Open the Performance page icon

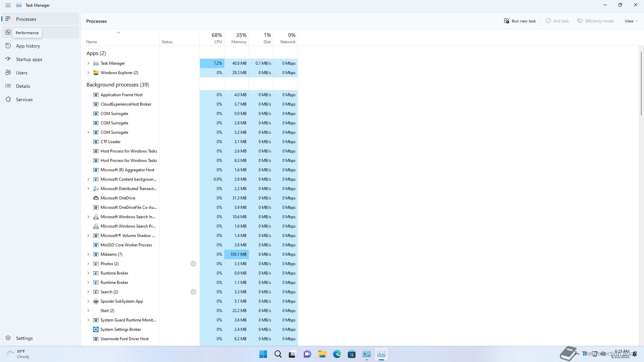click(8, 32)
